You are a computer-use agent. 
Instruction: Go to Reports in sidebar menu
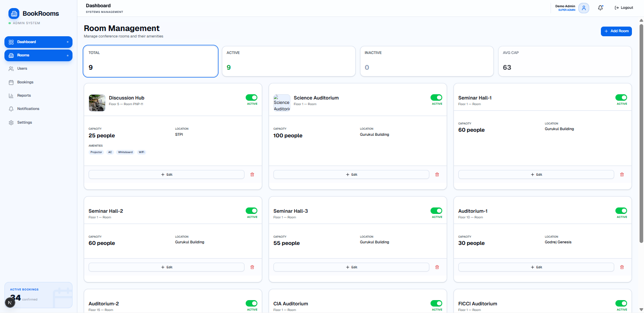[x=24, y=95]
